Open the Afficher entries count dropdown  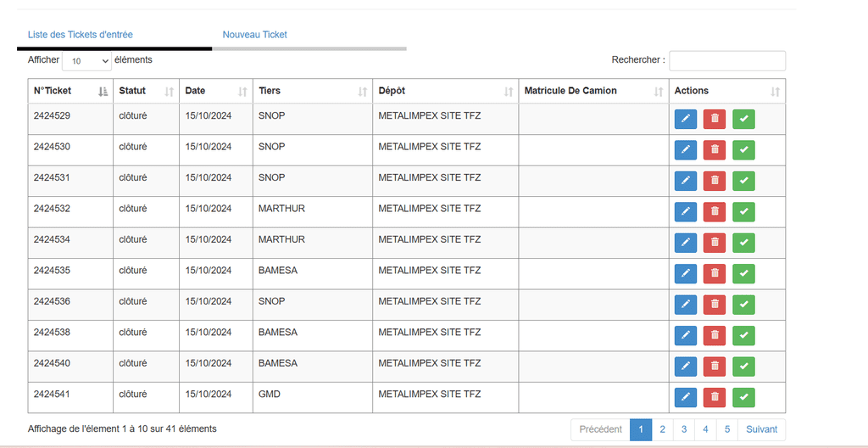(x=87, y=61)
